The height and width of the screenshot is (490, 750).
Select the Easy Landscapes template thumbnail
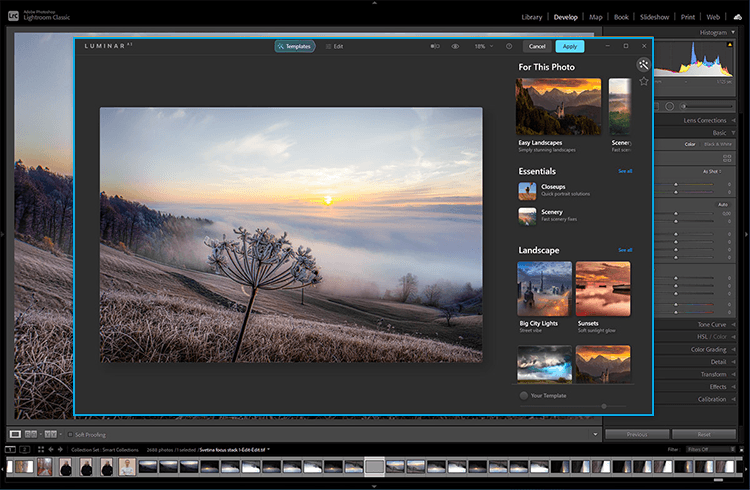click(558, 107)
